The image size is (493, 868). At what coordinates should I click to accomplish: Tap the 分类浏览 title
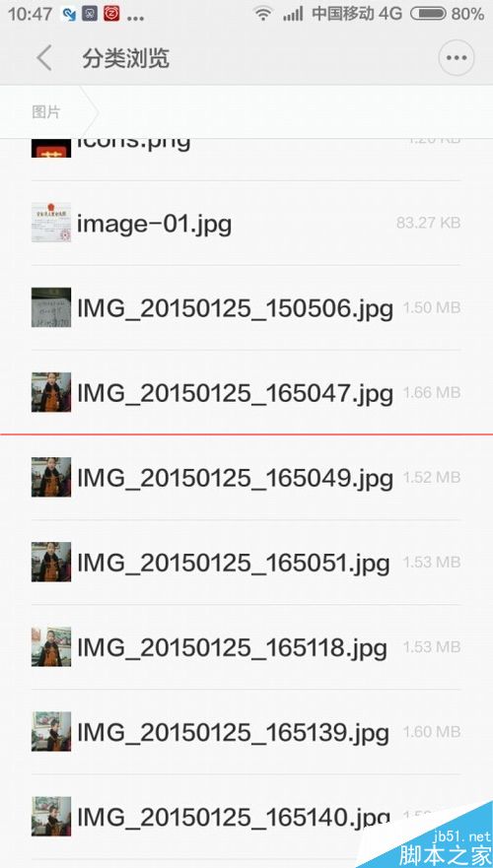pyautogui.click(x=126, y=58)
